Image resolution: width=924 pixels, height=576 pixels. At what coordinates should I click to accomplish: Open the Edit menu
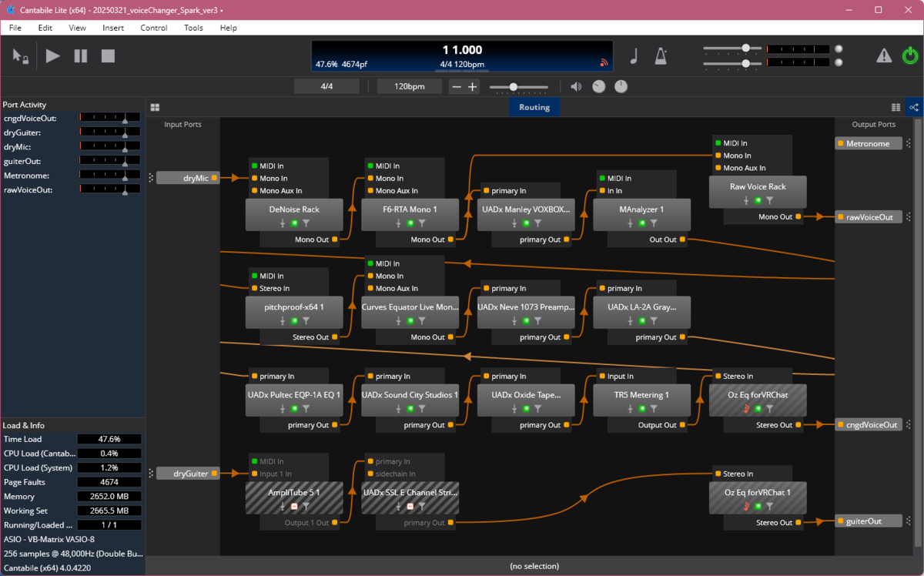pos(45,28)
